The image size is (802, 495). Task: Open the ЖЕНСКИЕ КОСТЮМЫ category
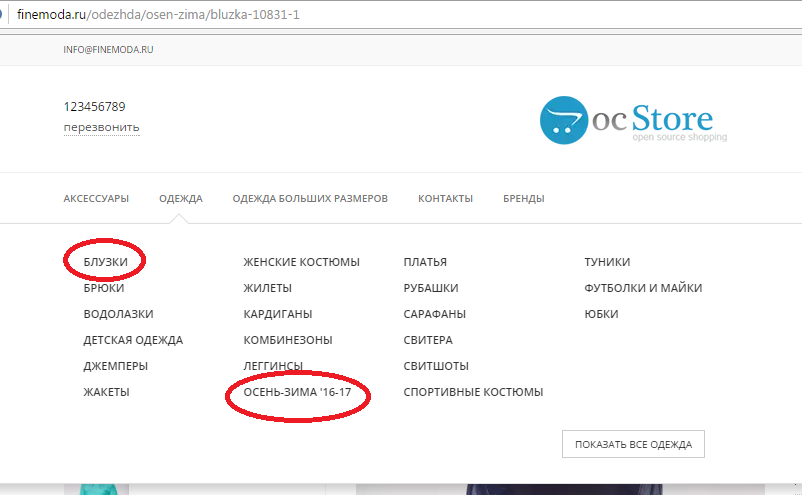301,262
